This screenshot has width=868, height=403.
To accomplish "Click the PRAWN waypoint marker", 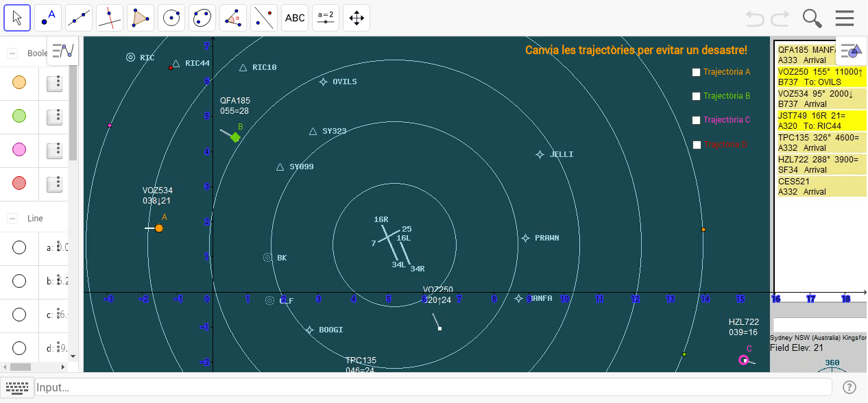I will pos(525,238).
